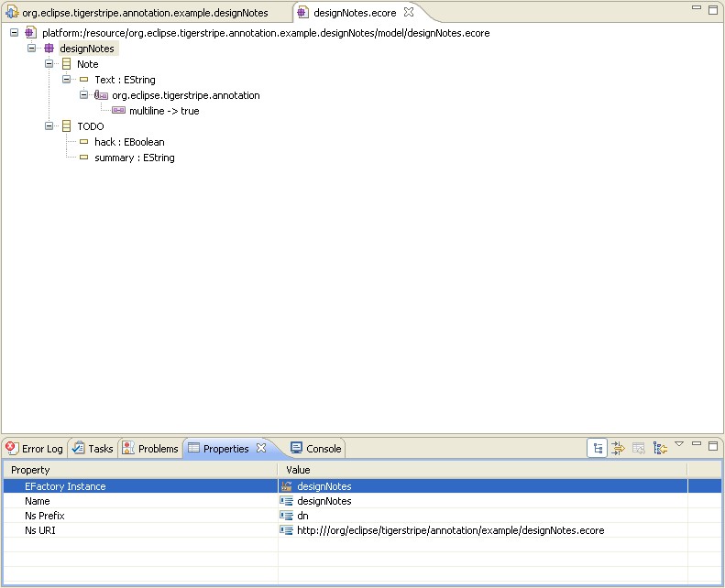Click the multiline details entry icon
Screen dimensions: 725x588
pos(119,111)
